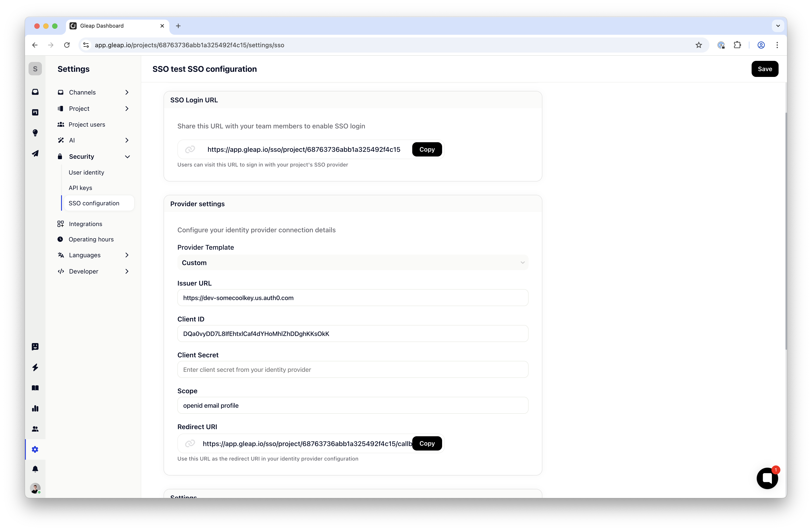The height and width of the screenshot is (531, 812).
Task: Copy the SSO Login URL
Action: (x=427, y=150)
